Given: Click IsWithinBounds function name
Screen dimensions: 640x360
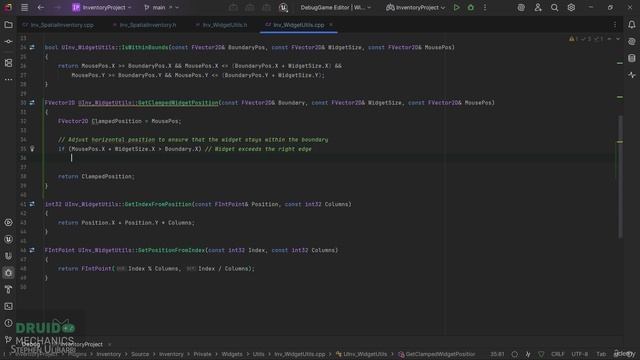Looking at the screenshot, I should point(145,47).
